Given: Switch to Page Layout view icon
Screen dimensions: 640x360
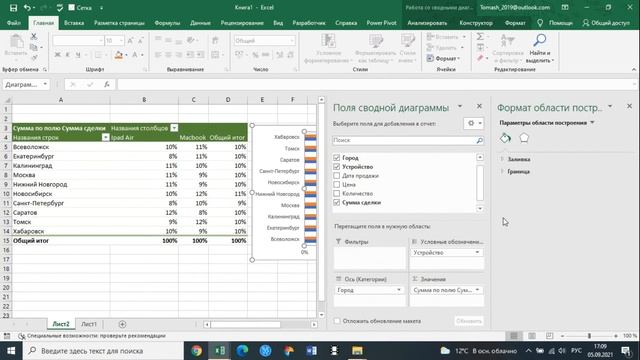Looking at the screenshot, I should pyautogui.click(x=532, y=336).
